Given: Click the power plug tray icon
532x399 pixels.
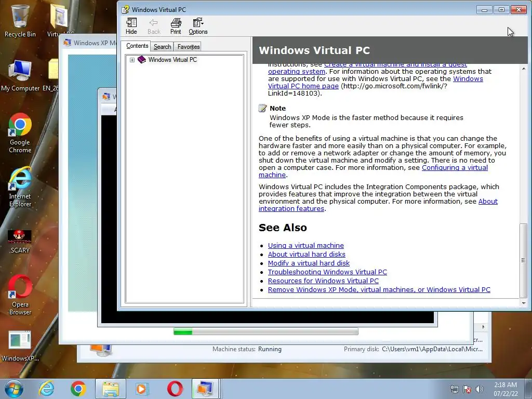Looking at the screenshot, I should (x=454, y=389).
